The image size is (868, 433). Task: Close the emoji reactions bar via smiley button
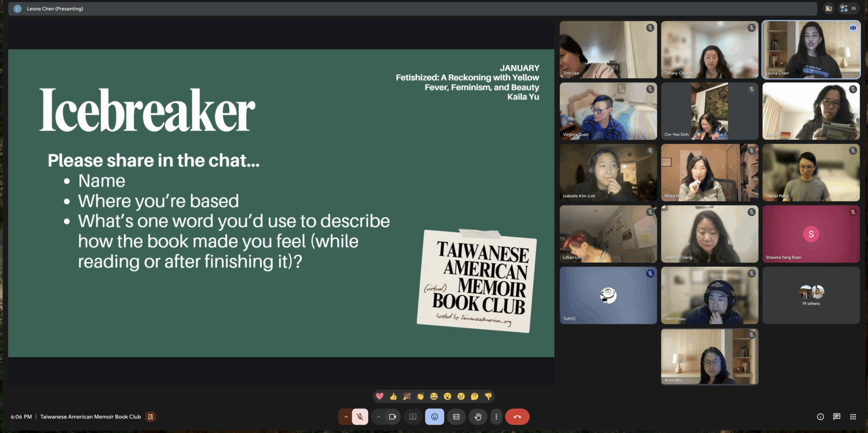(x=434, y=417)
